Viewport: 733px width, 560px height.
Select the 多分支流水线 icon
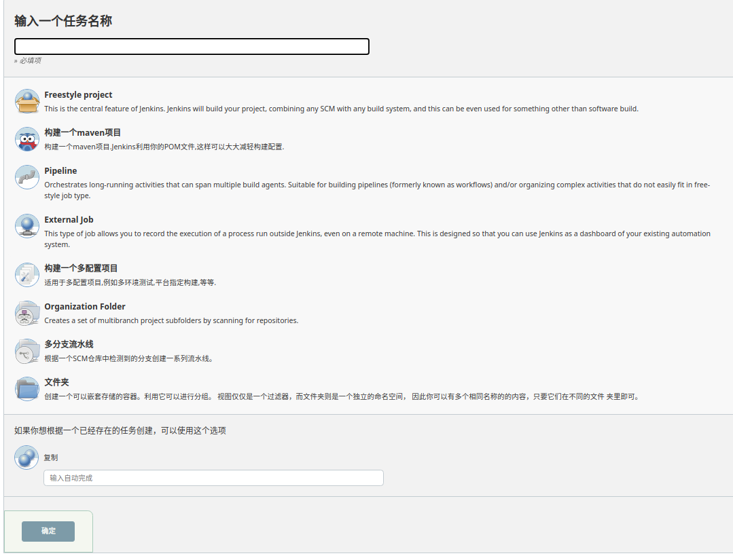pyautogui.click(x=27, y=352)
